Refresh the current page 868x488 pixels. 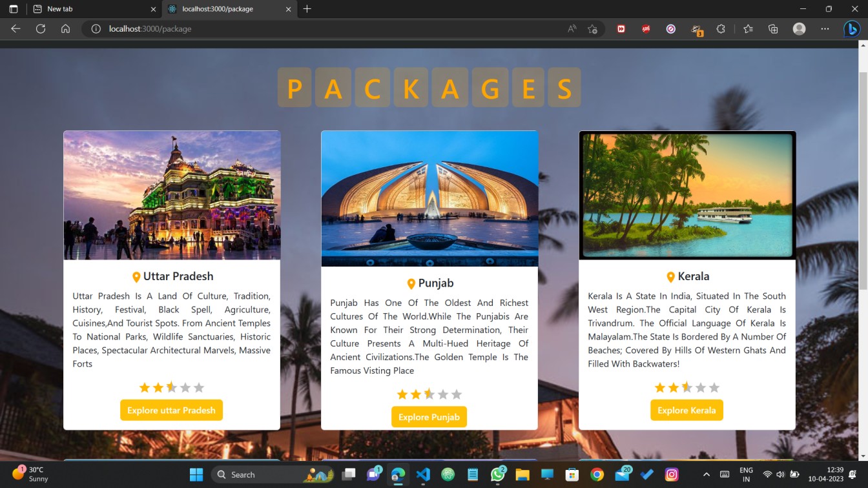click(x=40, y=28)
